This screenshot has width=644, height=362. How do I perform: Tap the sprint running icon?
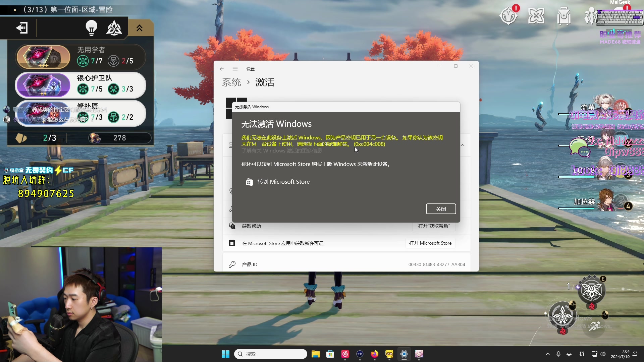(x=594, y=325)
